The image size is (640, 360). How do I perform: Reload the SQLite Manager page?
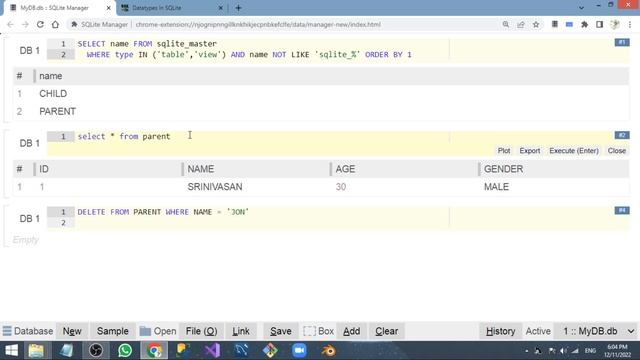point(40,24)
